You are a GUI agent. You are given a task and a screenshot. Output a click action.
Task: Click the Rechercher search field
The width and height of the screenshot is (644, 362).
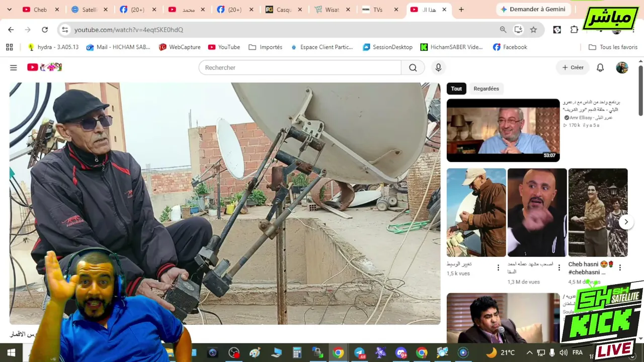(x=300, y=67)
